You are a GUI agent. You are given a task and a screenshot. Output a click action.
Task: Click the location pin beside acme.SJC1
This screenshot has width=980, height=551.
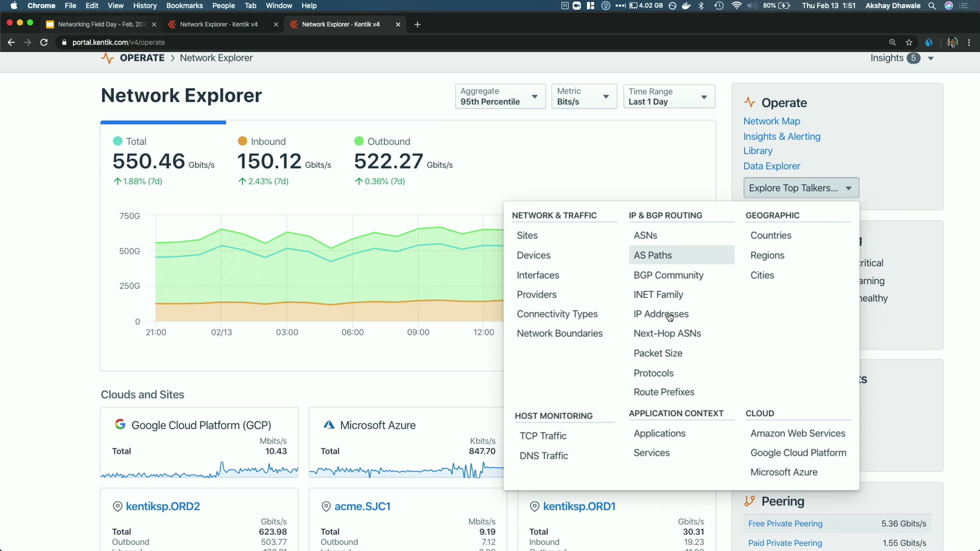point(326,507)
